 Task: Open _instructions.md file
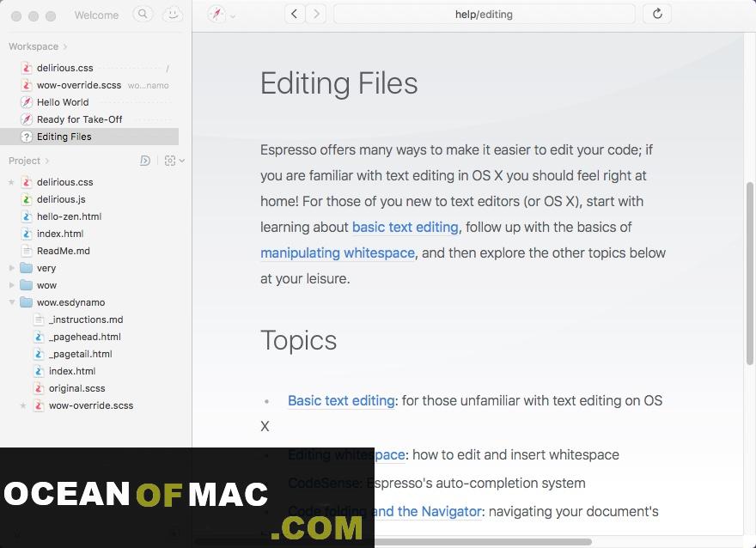tap(86, 320)
